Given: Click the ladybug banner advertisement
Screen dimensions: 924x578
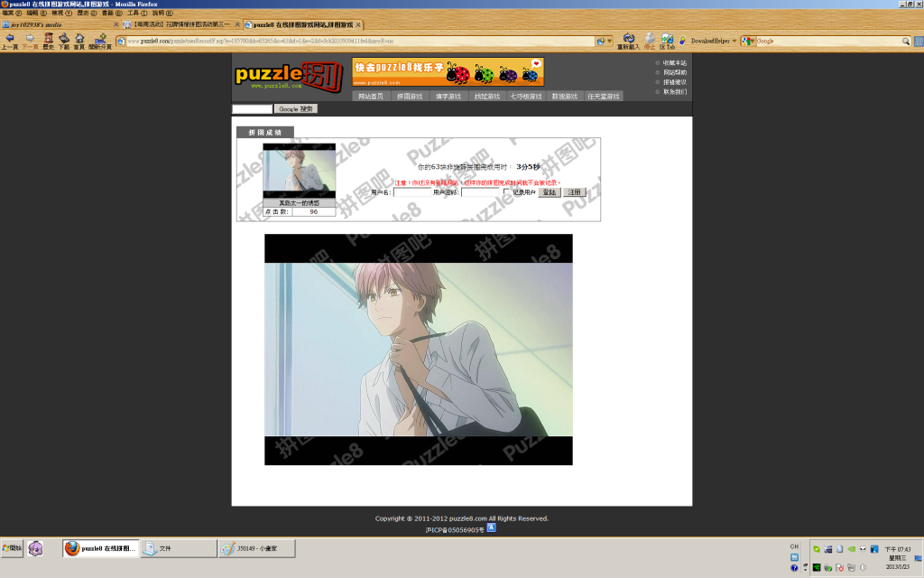Looking at the screenshot, I should [448, 71].
